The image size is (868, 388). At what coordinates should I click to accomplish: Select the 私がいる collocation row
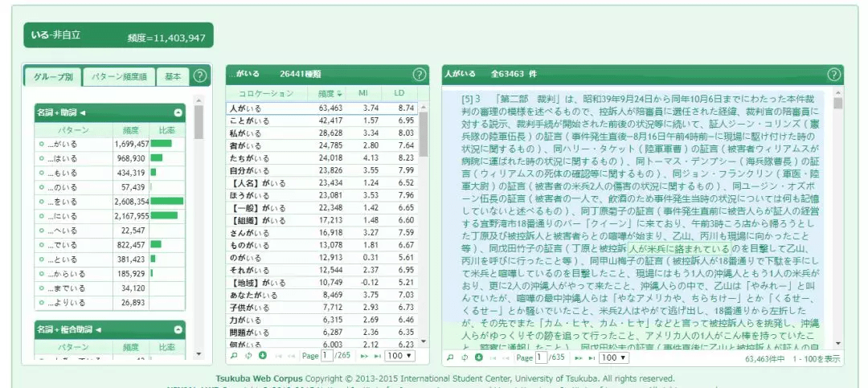(323, 133)
